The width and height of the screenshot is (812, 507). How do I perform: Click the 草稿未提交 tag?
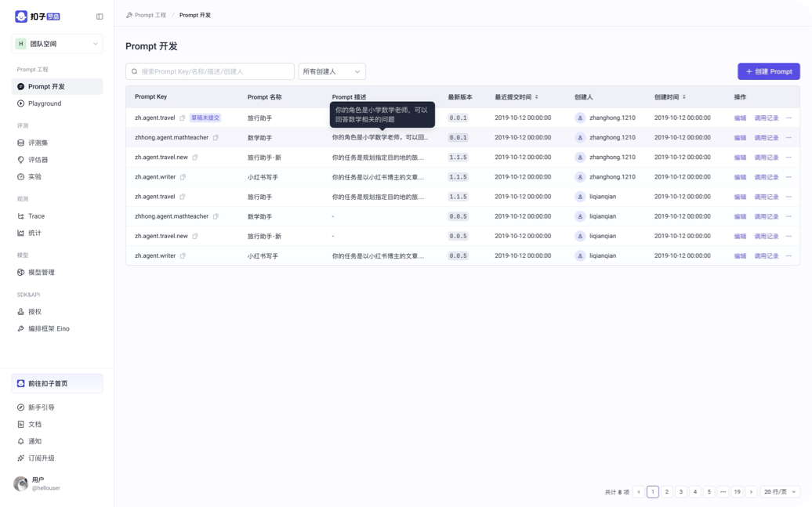205,118
